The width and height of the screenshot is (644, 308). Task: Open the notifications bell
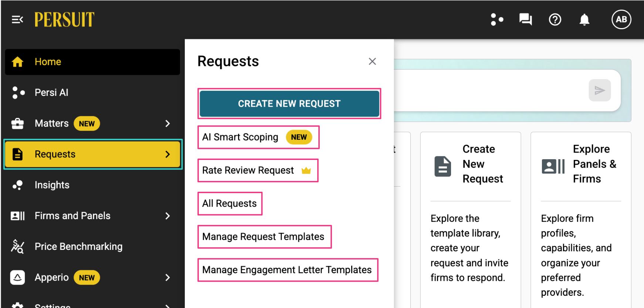pos(584,20)
